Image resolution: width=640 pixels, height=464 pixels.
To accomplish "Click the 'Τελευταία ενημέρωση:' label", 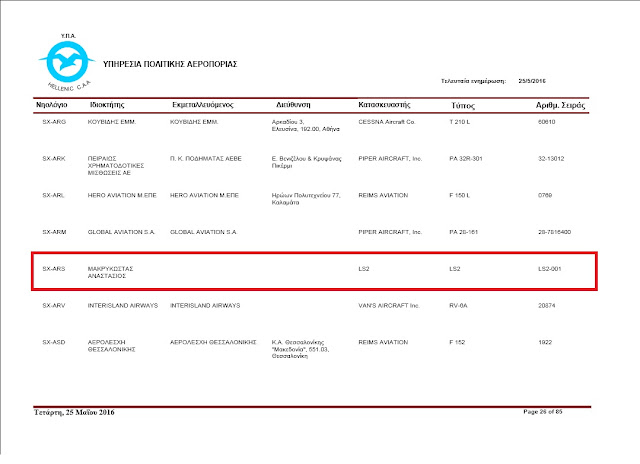I will pos(473,81).
